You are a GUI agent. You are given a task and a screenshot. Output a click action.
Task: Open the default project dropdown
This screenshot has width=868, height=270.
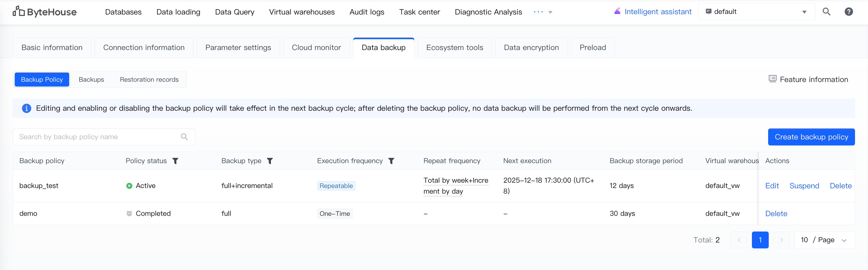[x=756, y=12]
